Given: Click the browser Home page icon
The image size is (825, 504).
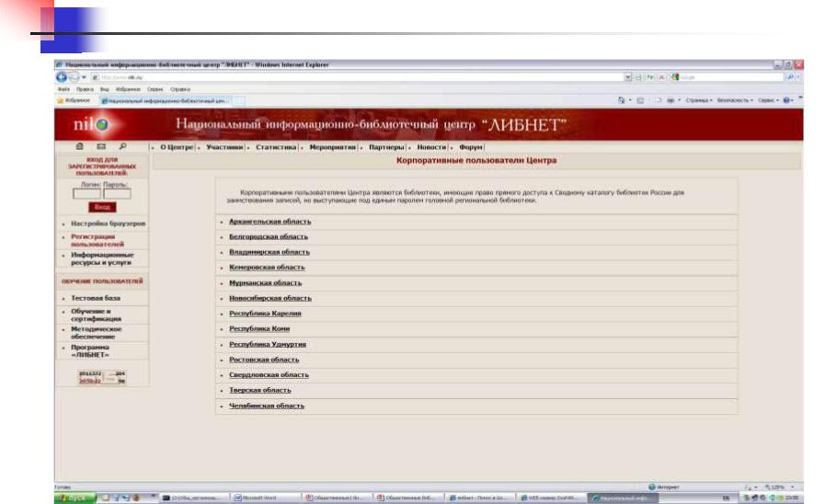Looking at the screenshot, I should click(622, 100).
